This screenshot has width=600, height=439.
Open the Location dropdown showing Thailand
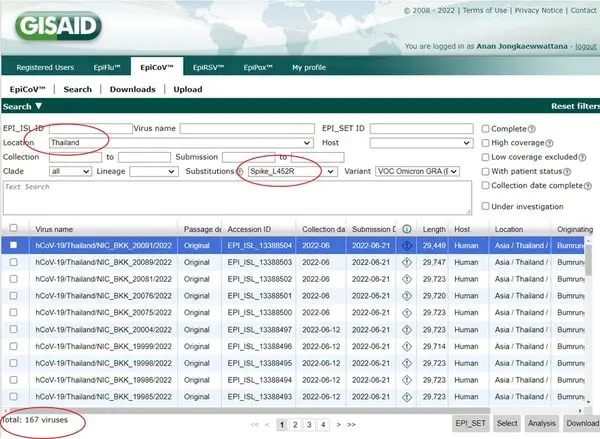(x=181, y=143)
